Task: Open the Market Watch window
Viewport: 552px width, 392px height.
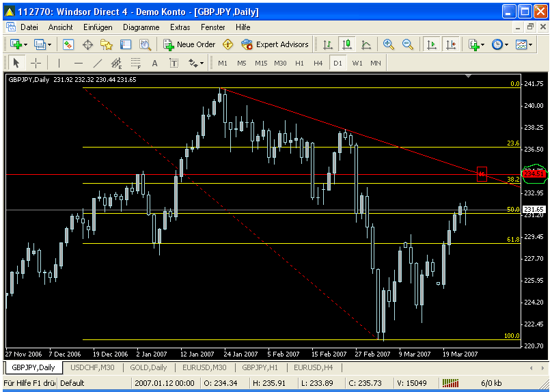Action: pos(68,44)
